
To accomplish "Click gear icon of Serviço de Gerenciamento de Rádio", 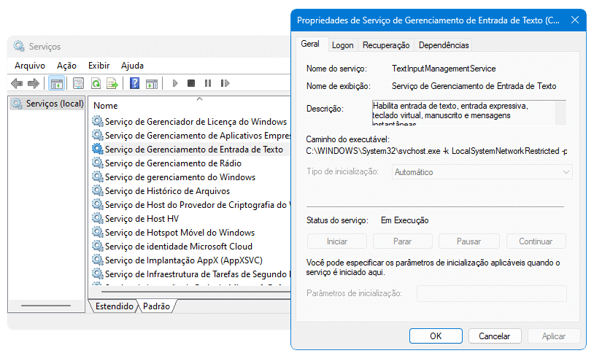I will (98, 163).
